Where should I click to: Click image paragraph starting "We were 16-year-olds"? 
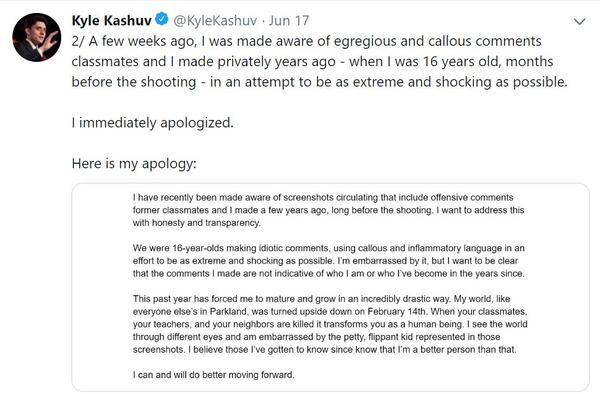pos(329,260)
